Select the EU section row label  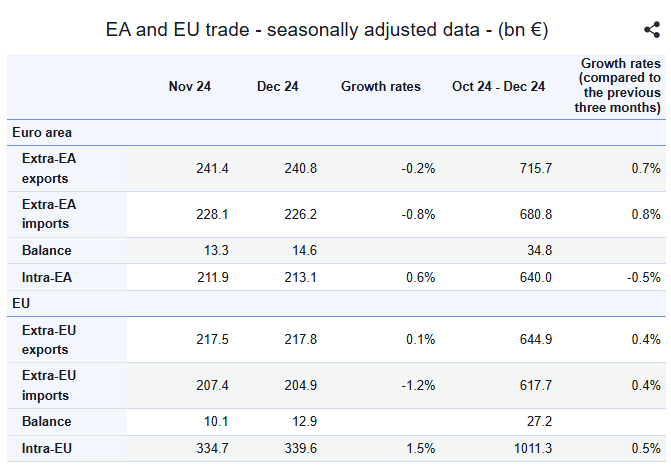[x=21, y=303]
